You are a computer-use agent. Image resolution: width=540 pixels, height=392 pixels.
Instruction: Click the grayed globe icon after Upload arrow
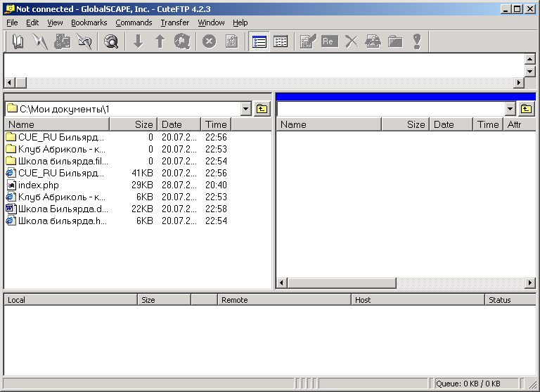pos(182,41)
